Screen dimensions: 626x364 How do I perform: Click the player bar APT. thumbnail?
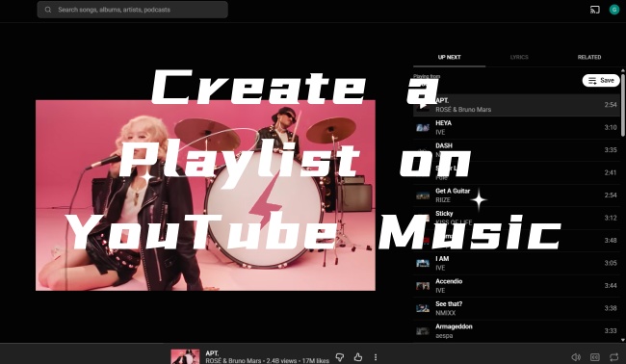coord(185,356)
